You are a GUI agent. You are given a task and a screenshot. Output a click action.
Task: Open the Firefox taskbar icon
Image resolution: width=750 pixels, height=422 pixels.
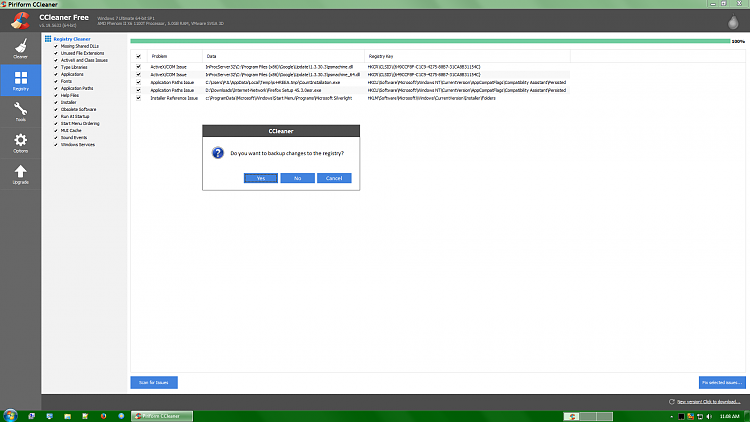pyautogui.click(x=103, y=416)
